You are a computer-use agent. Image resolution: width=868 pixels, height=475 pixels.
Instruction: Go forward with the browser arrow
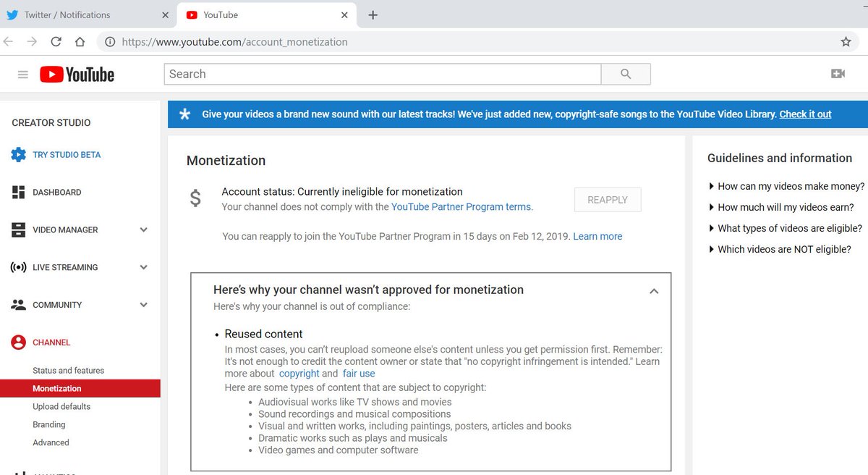point(32,42)
